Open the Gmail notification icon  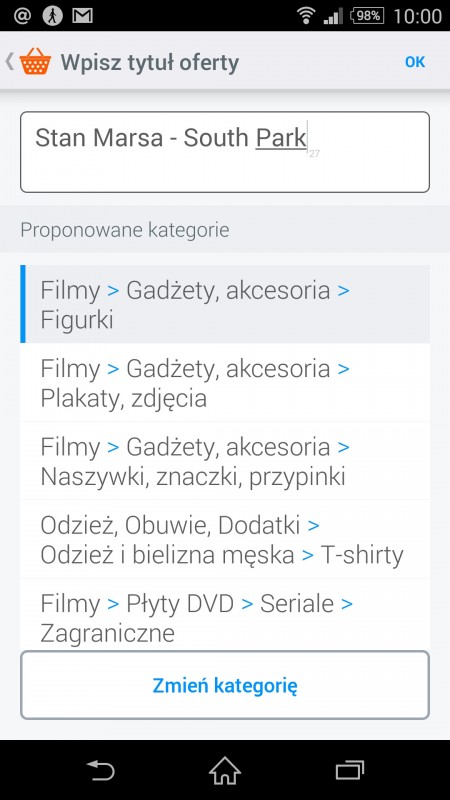point(82,16)
